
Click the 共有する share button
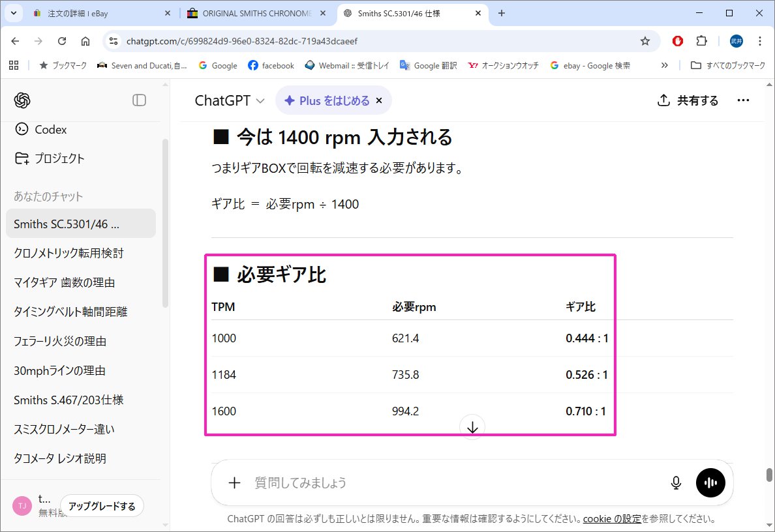pyautogui.click(x=688, y=100)
